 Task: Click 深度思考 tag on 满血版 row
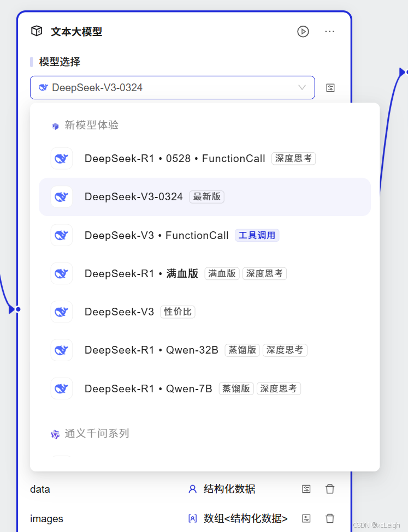(x=264, y=273)
